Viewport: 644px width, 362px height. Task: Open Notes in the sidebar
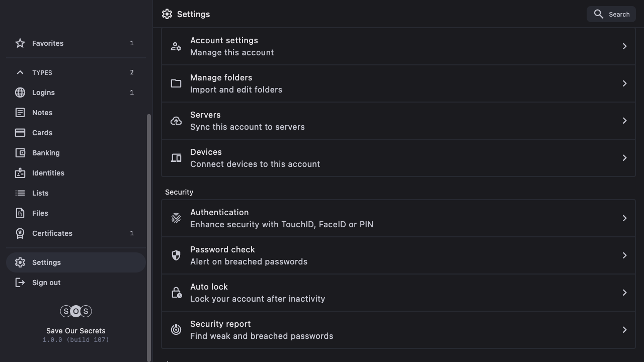click(42, 113)
